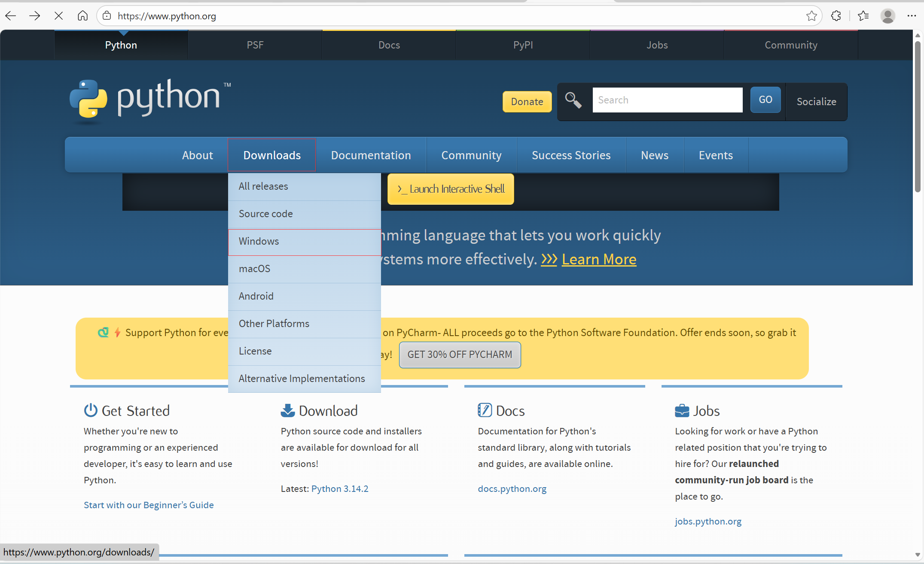Open the browser home page icon
The height and width of the screenshot is (564, 924).
tap(82, 16)
